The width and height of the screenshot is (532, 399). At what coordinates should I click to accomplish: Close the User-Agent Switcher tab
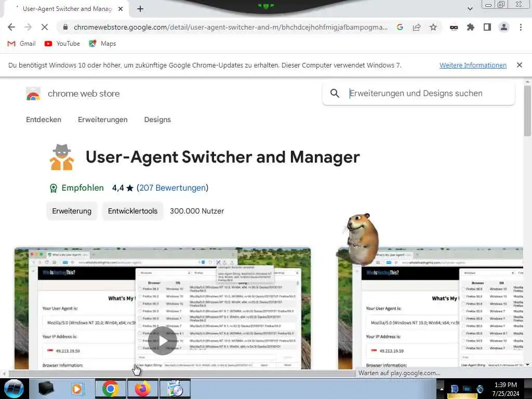[121, 9]
